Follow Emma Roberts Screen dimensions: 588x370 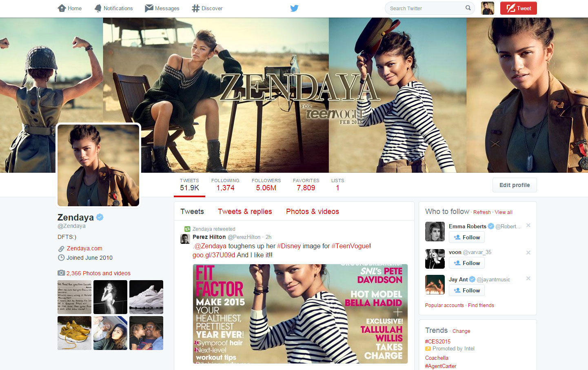click(467, 237)
